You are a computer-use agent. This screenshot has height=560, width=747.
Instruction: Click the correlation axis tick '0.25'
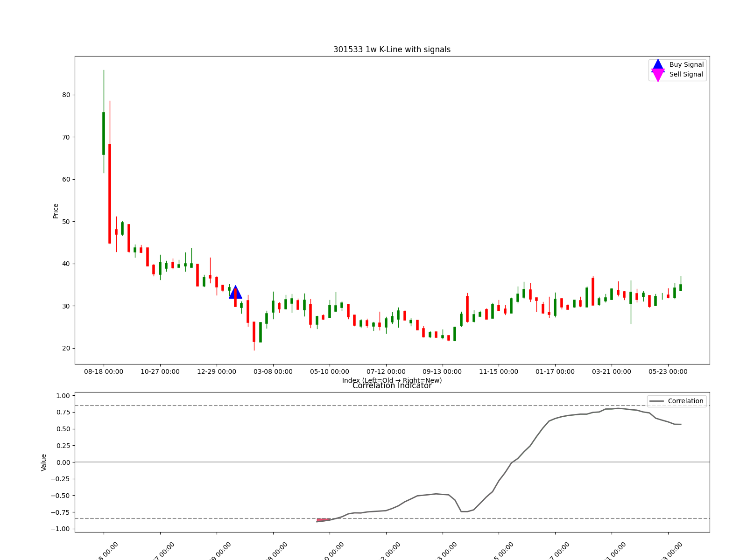pos(63,446)
